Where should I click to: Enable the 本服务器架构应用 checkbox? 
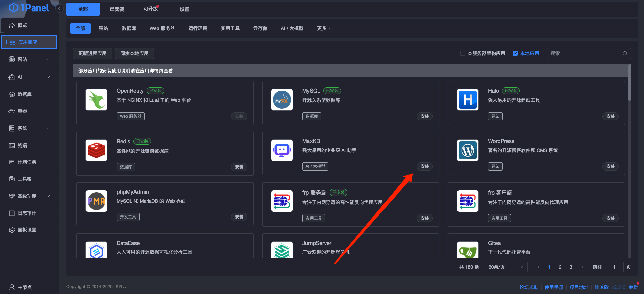point(463,53)
